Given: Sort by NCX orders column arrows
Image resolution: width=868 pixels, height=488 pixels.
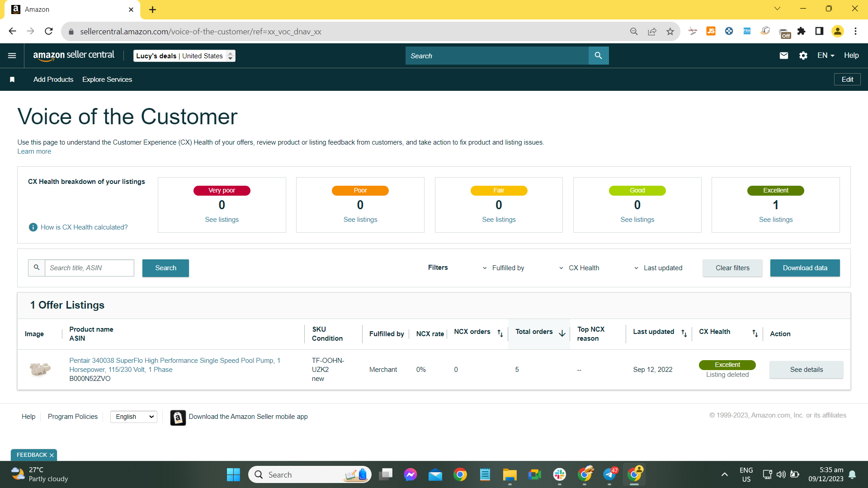Looking at the screenshot, I should [500, 333].
